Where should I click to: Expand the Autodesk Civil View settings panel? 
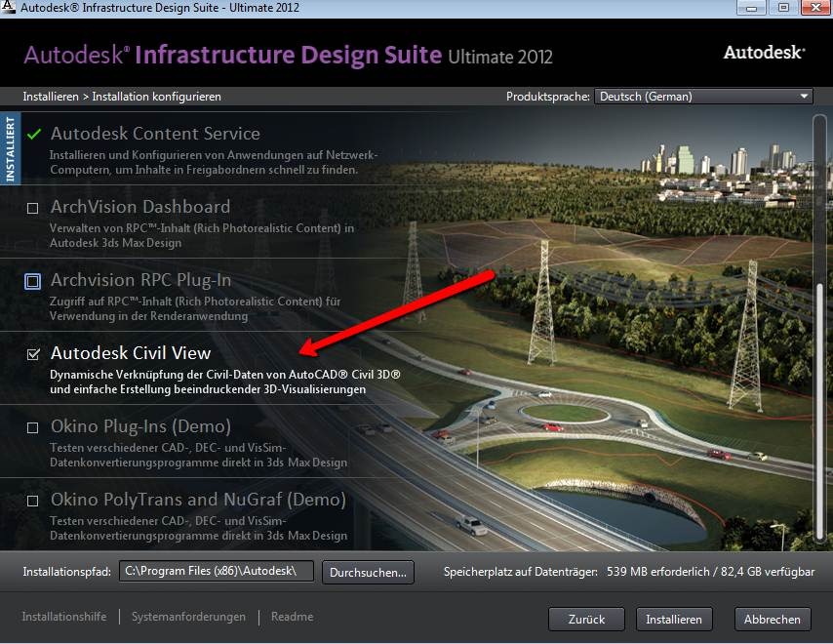pyautogui.click(x=131, y=353)
